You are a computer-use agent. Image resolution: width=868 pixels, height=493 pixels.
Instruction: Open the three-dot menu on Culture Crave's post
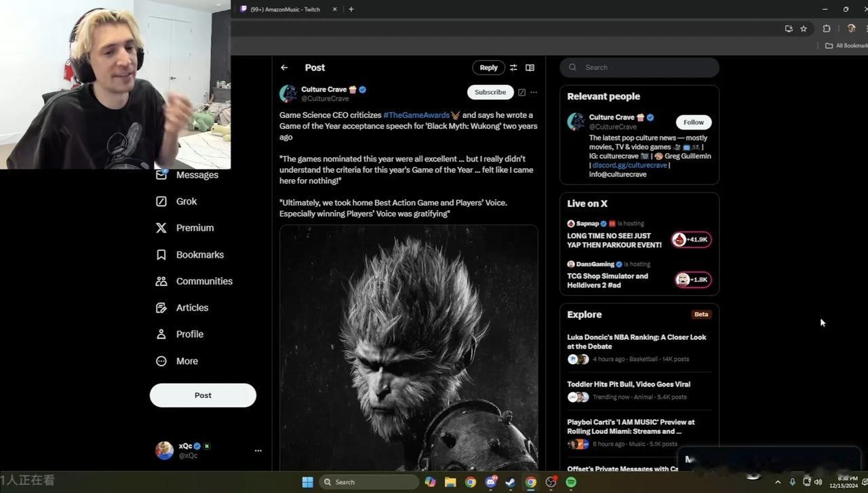[534, 92]
